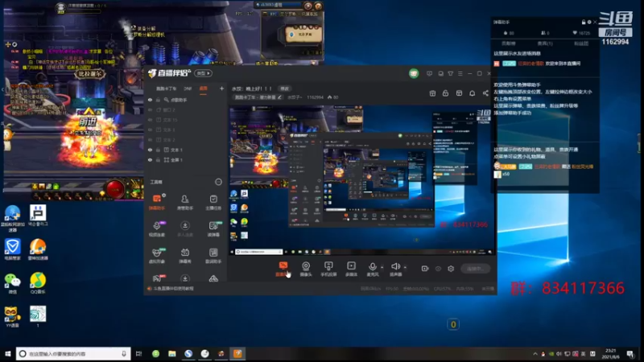Show the 文本 2 source layer

150,139
